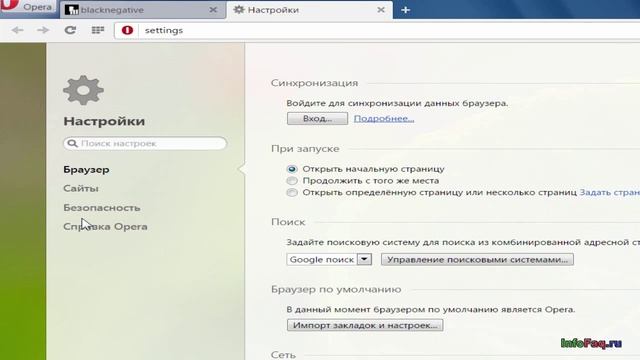
Task: Click the magnifier icon in settings search
Action: point(72,143)
